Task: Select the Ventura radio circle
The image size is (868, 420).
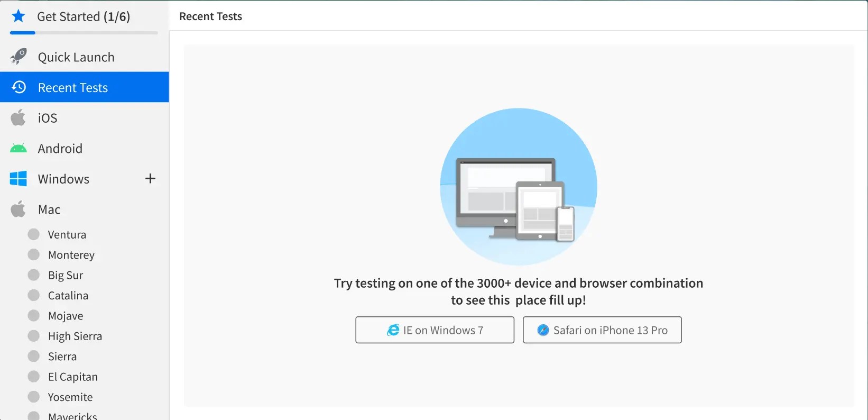Action: (34, 234)
